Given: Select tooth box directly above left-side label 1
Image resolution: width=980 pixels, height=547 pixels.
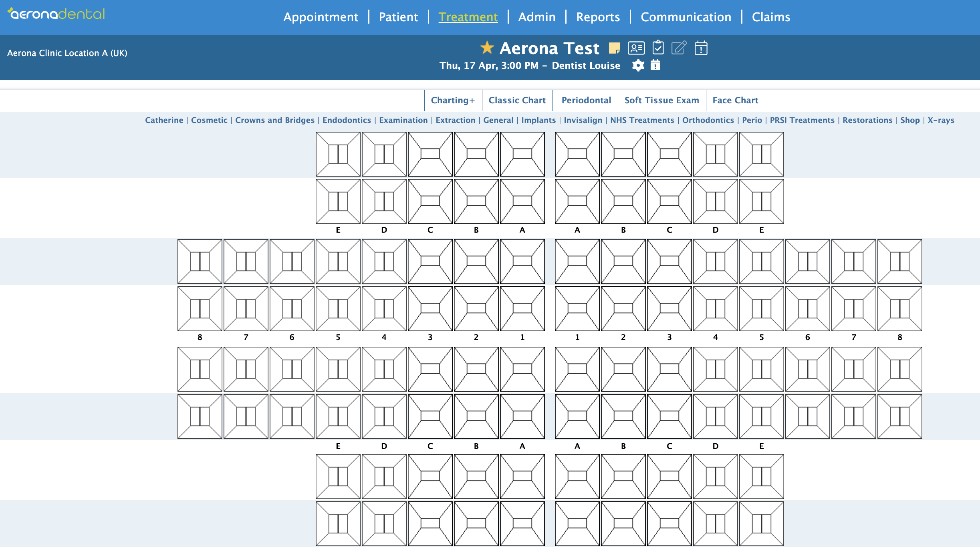Looking at the screenshot, I should point(522,309).
